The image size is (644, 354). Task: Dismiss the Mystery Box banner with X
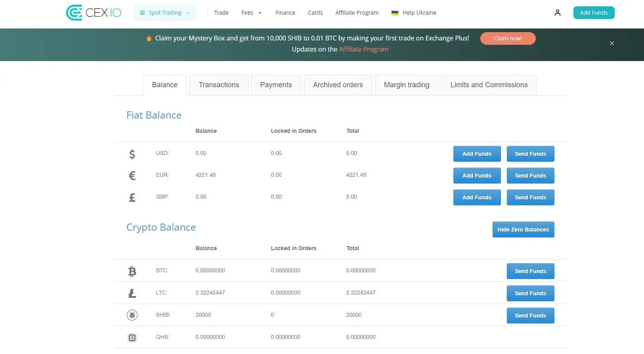(612, 43)
